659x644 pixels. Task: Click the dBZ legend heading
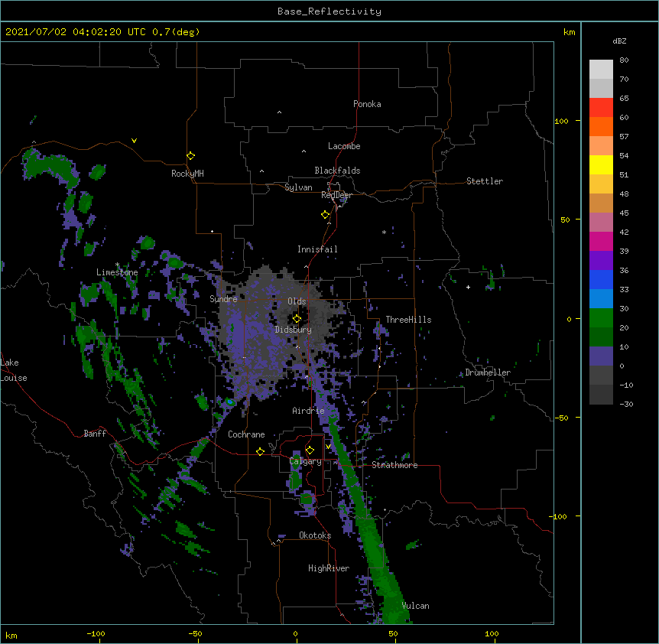(619, 41)
